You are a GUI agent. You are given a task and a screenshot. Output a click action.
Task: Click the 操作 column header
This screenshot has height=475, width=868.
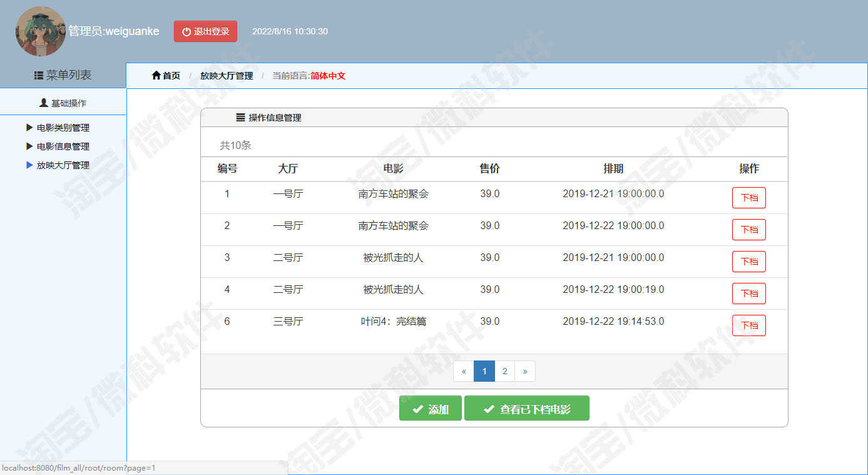(749, 169)
